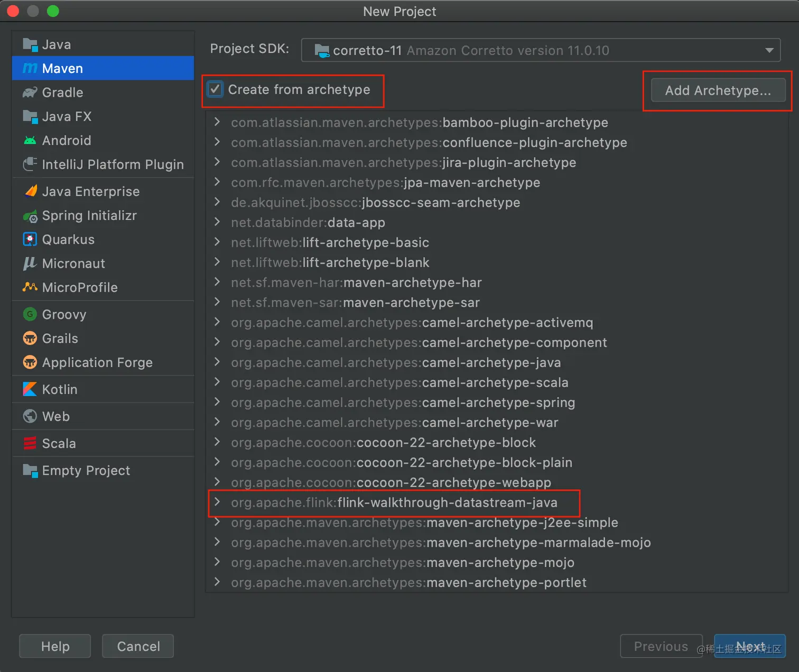Select the Java folder icon in sidebar

click(x=30, y=45)
